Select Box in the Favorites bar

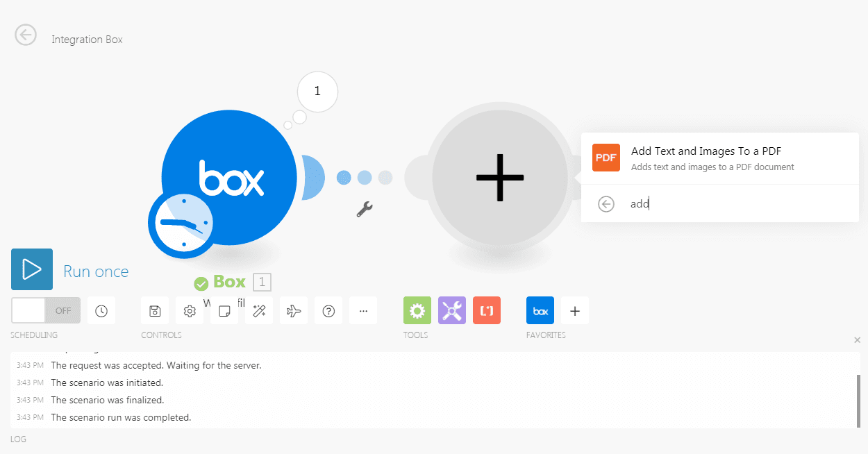coord(540,311)
